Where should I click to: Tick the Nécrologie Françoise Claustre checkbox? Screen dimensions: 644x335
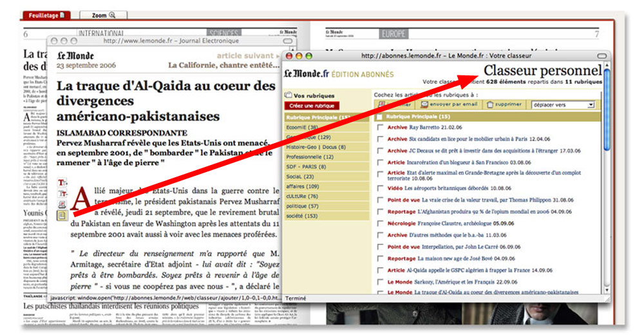tap(381, 224)
